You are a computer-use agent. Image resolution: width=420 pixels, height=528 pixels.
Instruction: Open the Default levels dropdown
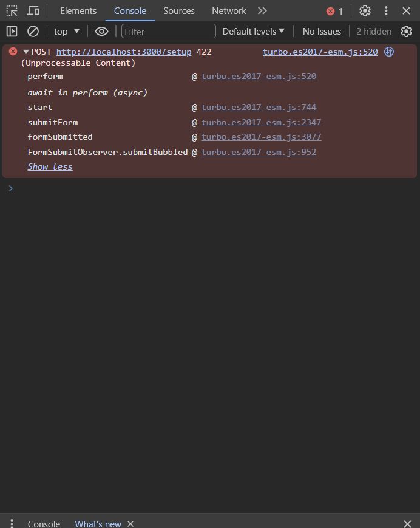pos(254,32)
